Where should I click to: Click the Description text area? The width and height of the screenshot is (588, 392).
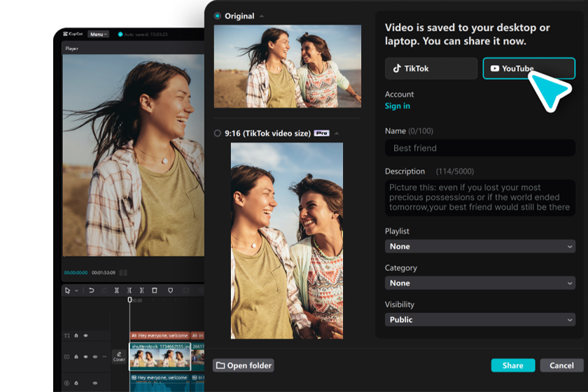tap(480, 197)
